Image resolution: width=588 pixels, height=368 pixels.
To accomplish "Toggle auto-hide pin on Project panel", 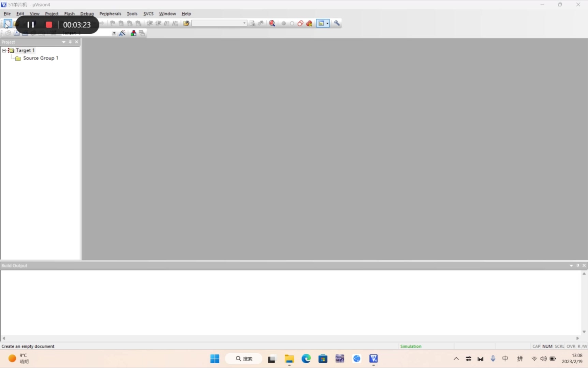I will (x=70, y=42).
